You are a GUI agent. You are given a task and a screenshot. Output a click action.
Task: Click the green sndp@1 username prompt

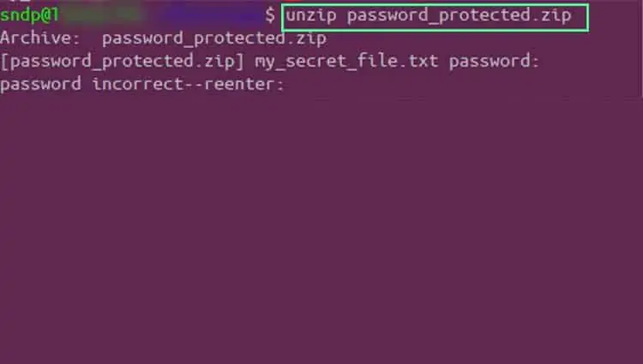(x=29, y=15)
